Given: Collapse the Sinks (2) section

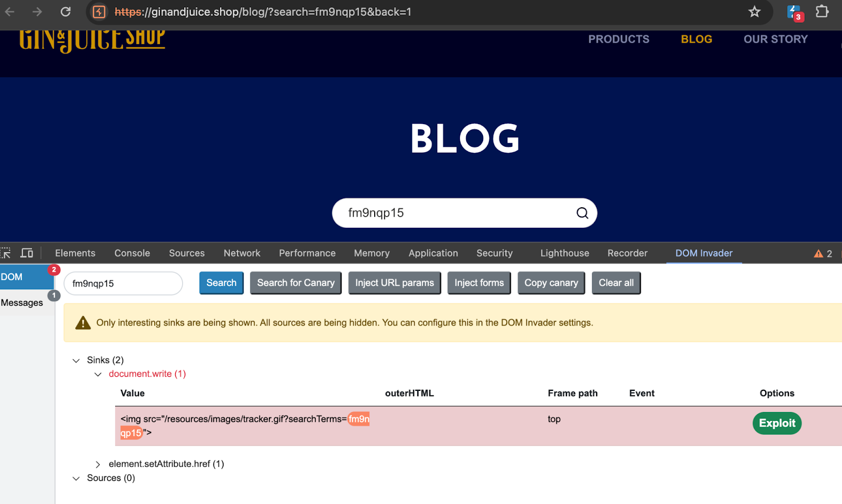Looking at the screenshot, I should click(x=76, y=360).
